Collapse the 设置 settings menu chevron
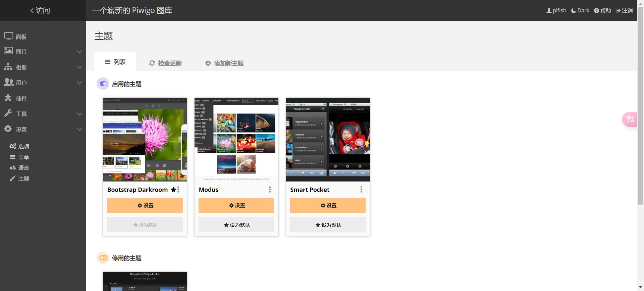This screenshot has width=644, height=291. click(79, 129)
